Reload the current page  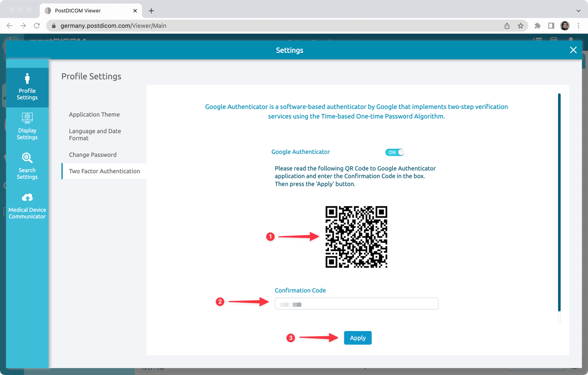click(x=37, y=26)
